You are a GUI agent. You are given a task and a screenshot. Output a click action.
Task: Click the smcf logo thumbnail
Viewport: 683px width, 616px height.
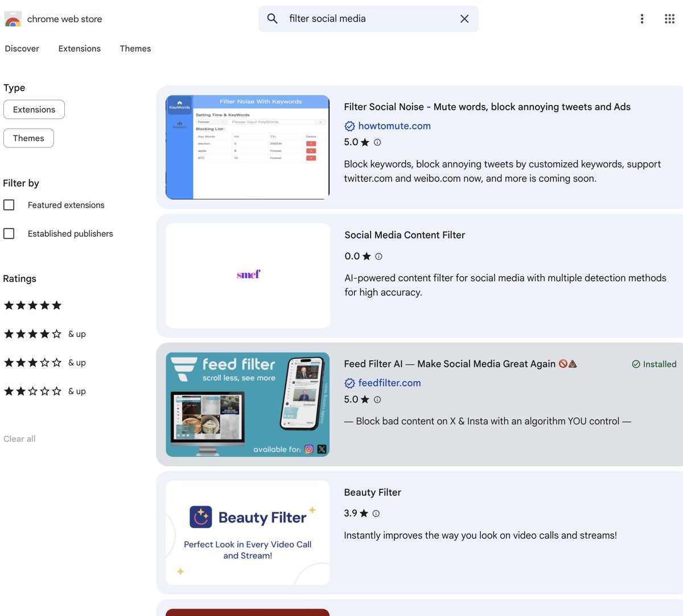(x=248, y=276)
